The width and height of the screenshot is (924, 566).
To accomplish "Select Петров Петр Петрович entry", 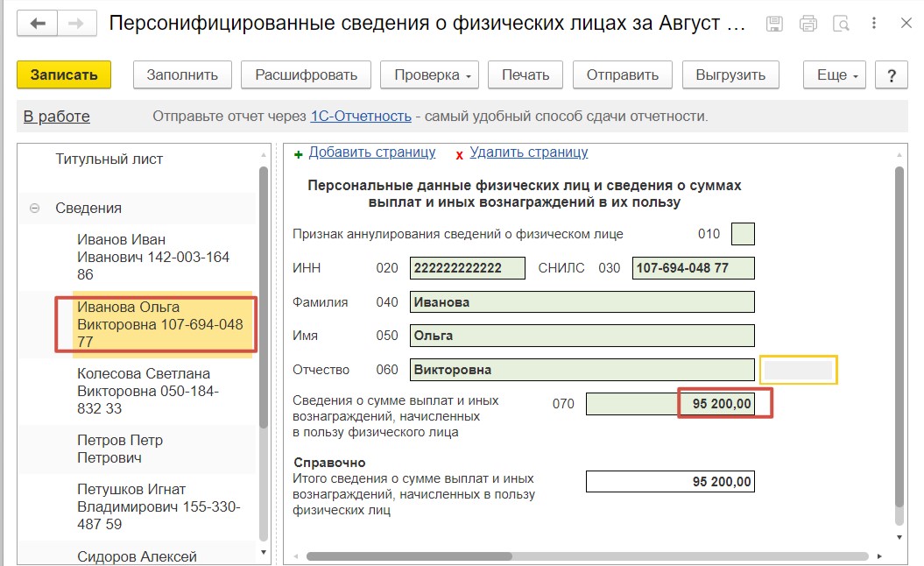I will click(120, 449).
